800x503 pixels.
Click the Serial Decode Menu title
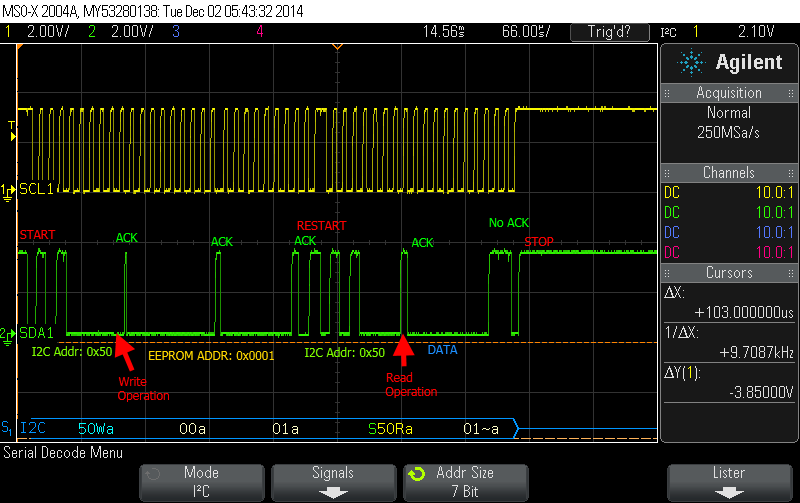pos(63,453)
